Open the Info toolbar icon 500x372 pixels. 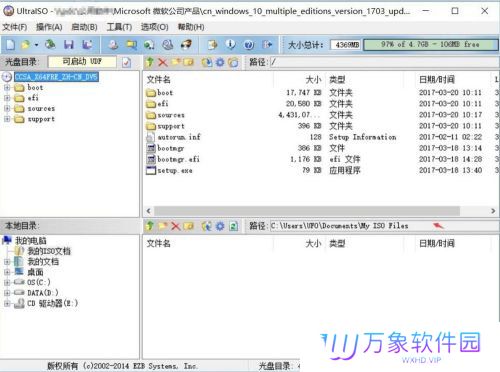(x=230, y=45)
